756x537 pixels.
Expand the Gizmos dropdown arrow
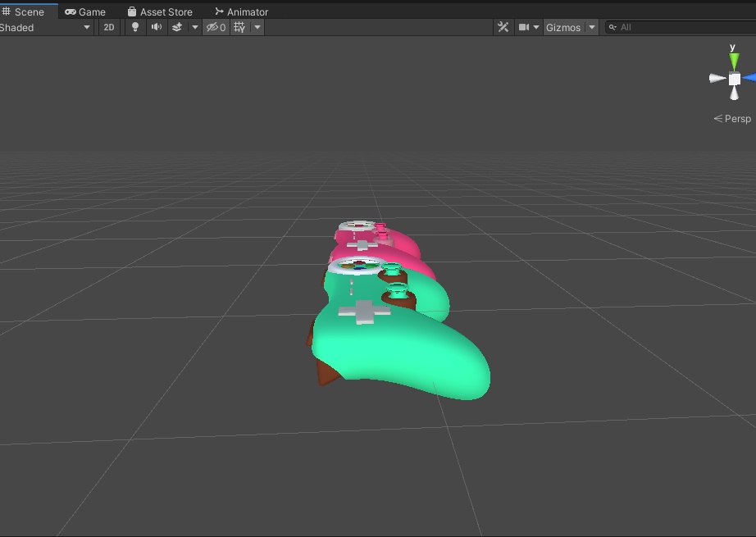pyautogui.click(x=591, y=27)
